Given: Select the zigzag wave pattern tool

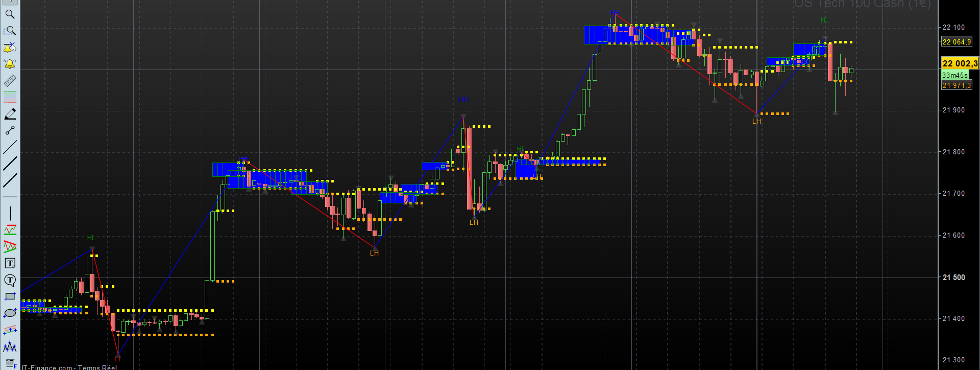Looking at the screenshot, I should coord(10,347).
